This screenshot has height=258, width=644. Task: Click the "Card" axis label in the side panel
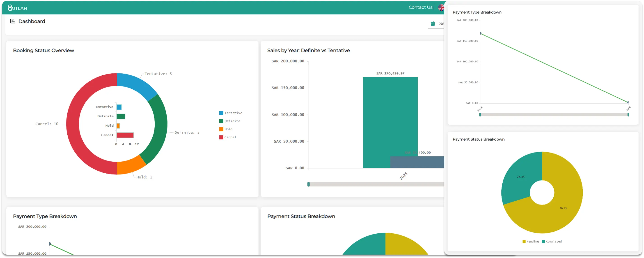point(628,109)
